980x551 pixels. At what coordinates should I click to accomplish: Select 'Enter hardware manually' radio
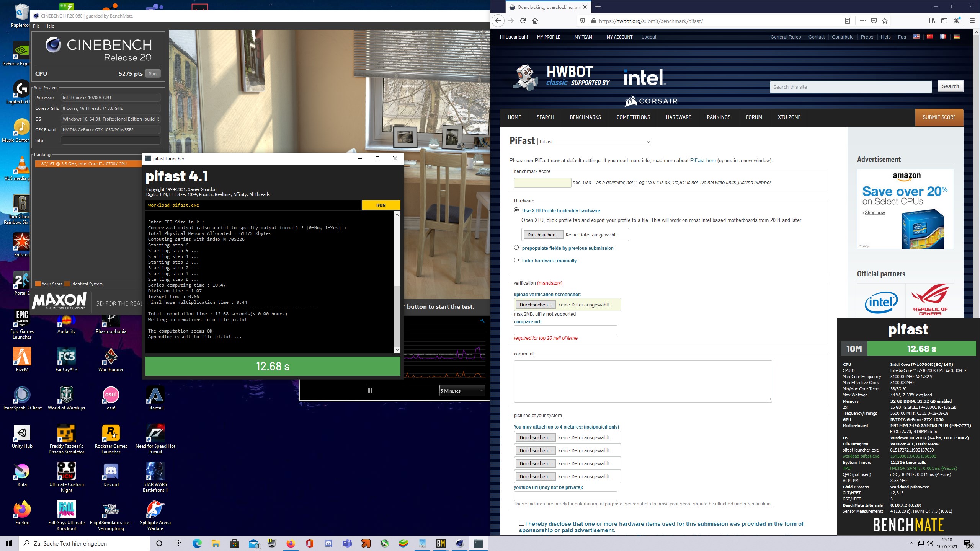(x=516, y=260)
